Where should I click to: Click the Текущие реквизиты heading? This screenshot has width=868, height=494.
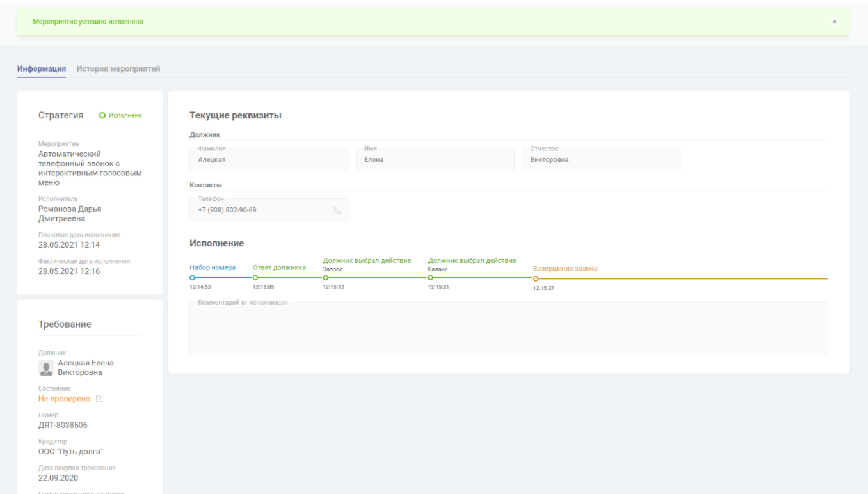click(x=236, y=116)
